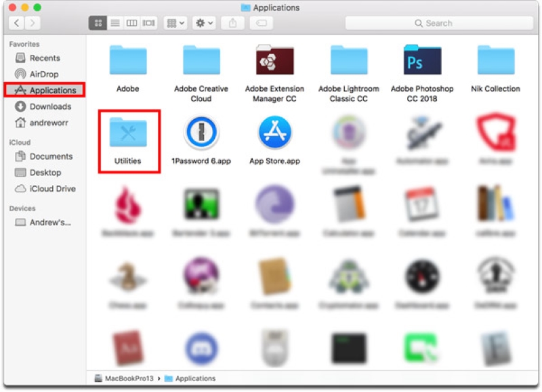Select the Bartender app icon
Image resolution: width=542 pixels, height=392 pixels.
pos(201,204)
